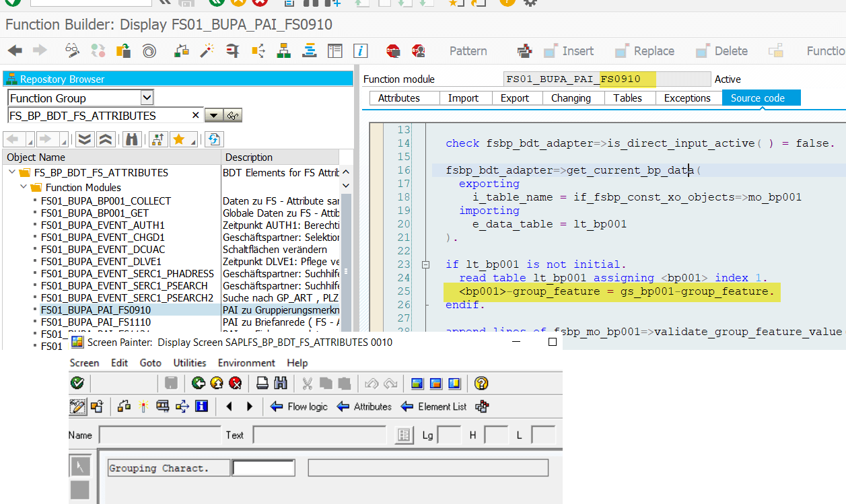Click the Pattern button

click(467, 50)
